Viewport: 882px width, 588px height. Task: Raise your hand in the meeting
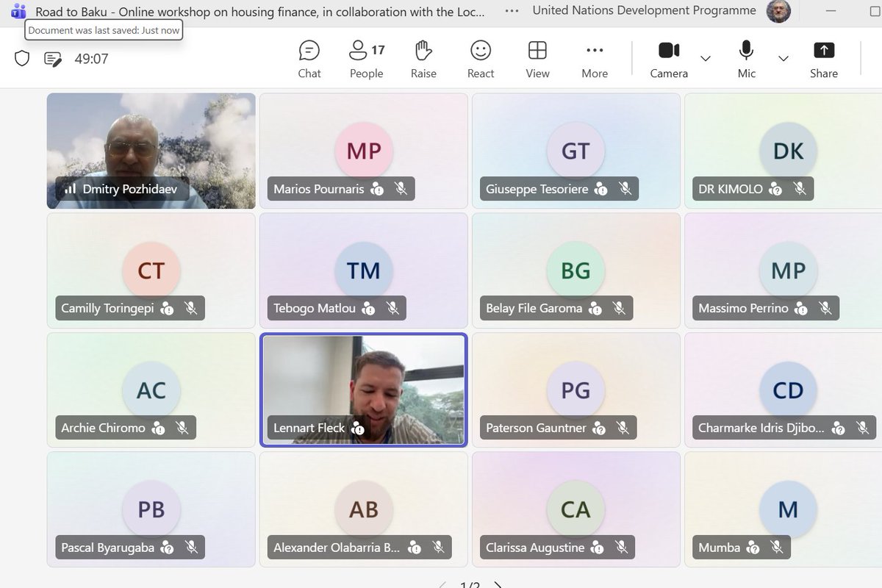click(x=423, y=60)
